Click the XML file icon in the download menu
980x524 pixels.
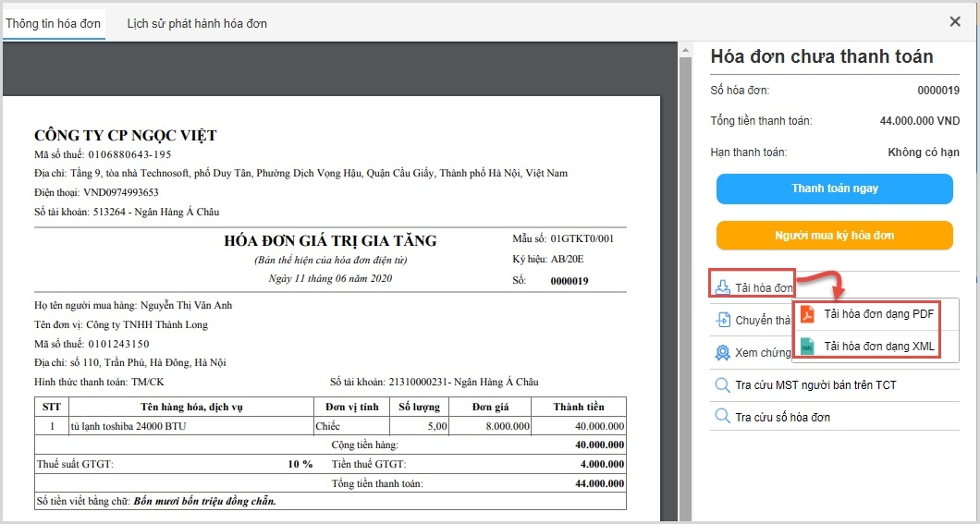pyautogui.click(x=807, y=346)
